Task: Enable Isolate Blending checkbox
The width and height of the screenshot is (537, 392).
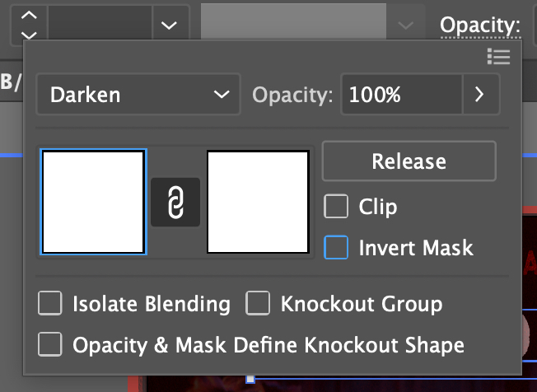Action: click(x=50, y=304)
